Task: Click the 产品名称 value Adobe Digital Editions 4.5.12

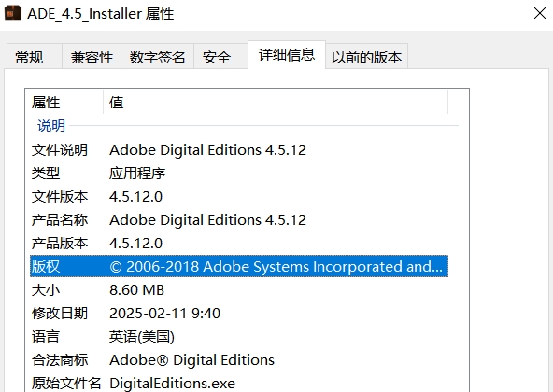Action: click(x=207, y=220)
